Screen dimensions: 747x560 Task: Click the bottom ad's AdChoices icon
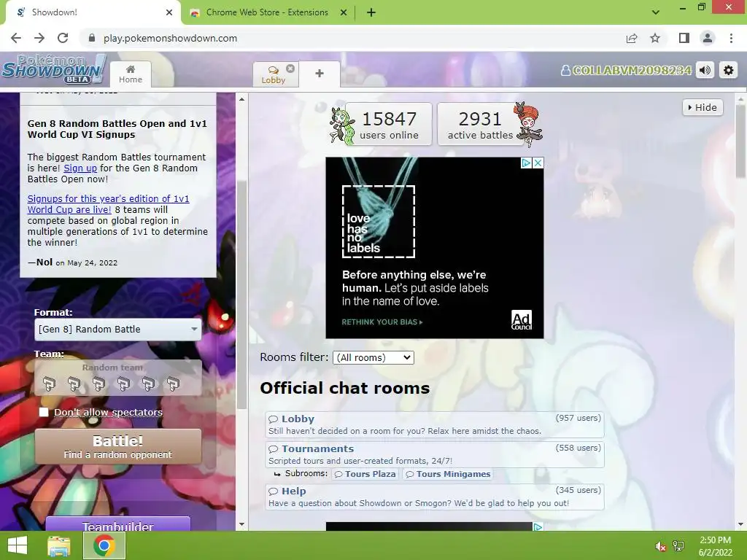pos(538,526)
